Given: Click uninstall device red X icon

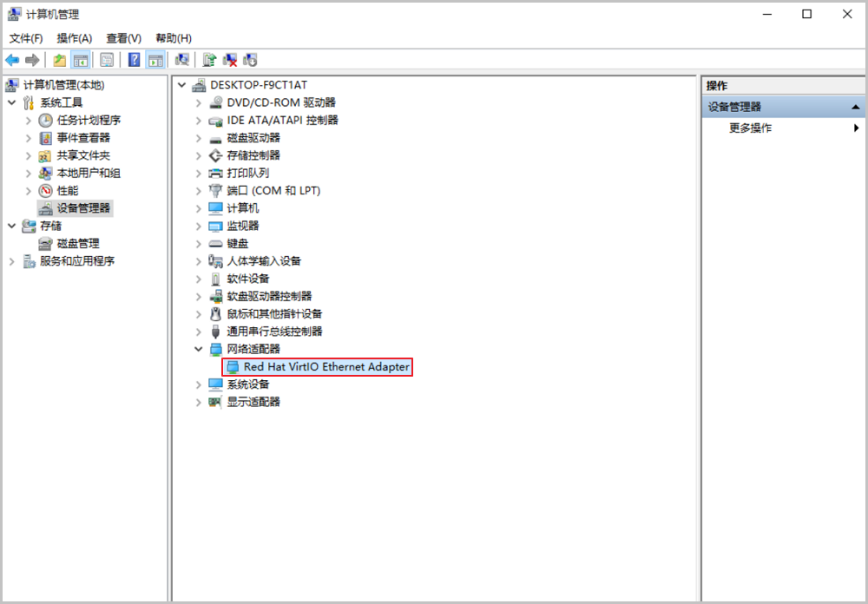Looking at the screenshot, I should click(230, 60).
